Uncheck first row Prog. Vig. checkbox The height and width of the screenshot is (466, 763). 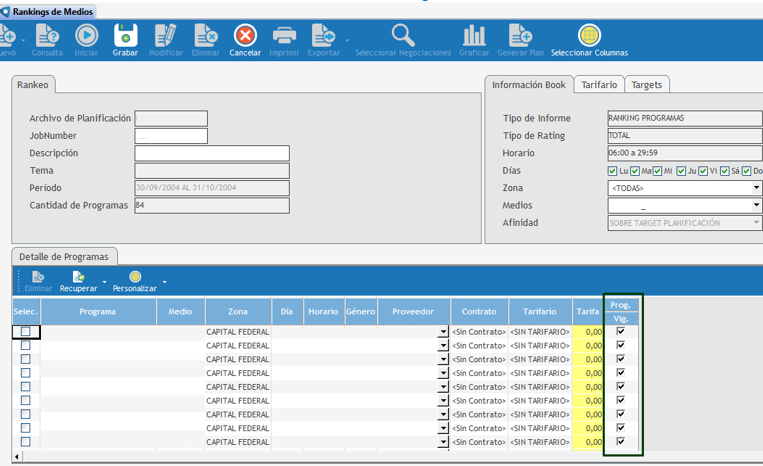tap(621, 331)
